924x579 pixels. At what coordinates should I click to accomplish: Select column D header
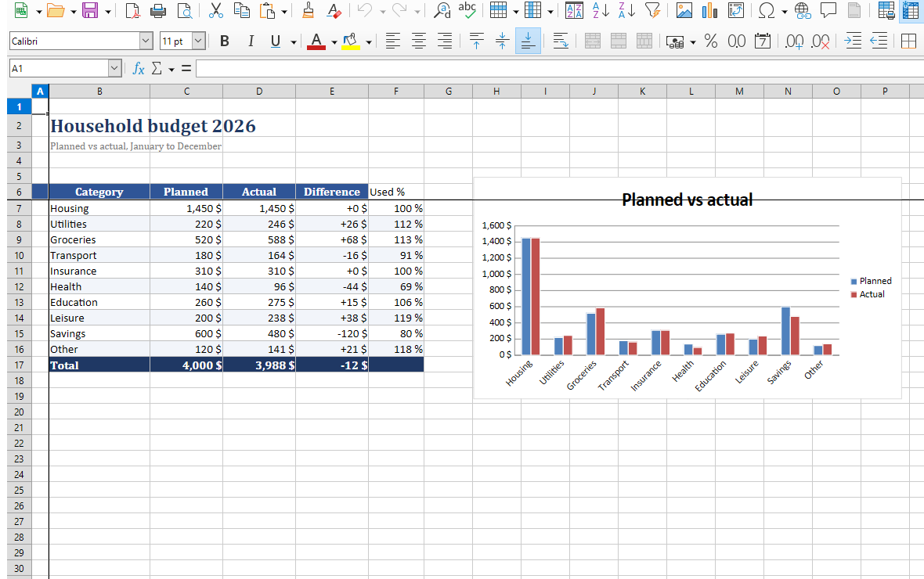(259, 92)
